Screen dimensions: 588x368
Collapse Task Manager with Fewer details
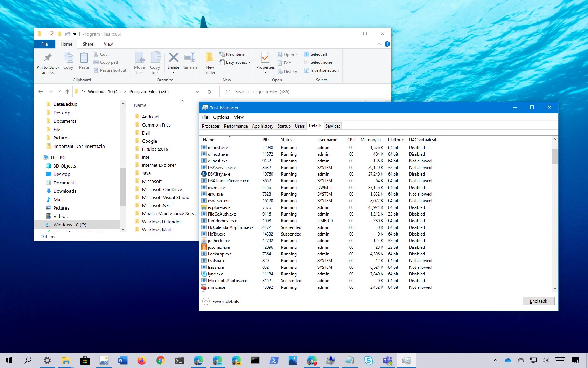[x=221, y=301]
